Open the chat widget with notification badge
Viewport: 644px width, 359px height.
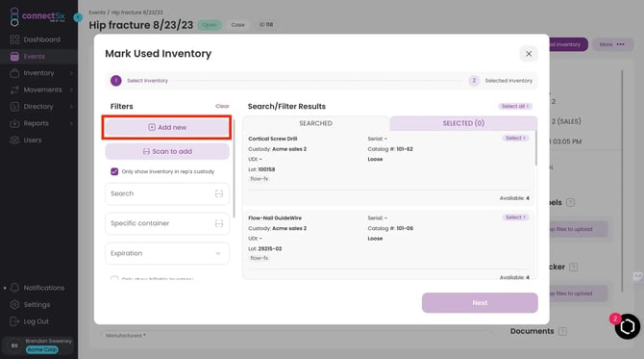[x=627, y=326]
